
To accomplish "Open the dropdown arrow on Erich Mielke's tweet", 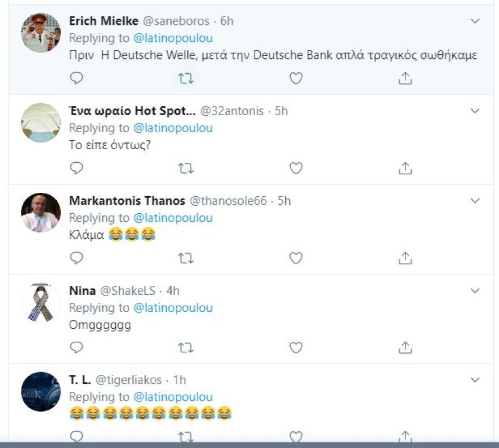I will [x=475, y=21].
